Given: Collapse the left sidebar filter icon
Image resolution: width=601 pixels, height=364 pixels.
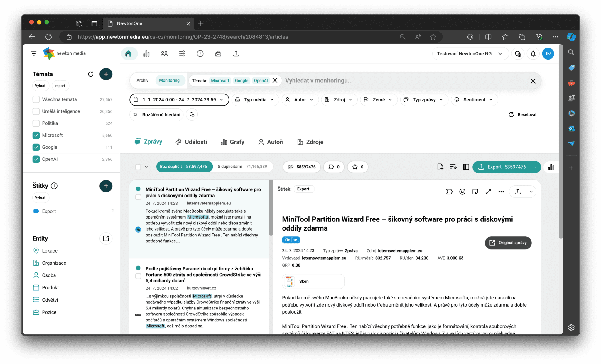Looking at the screenshot, I should (x=34, y=53).
